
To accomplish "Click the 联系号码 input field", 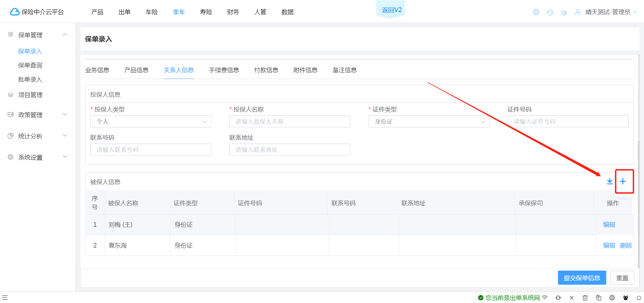I will click(x=151, y=150).
